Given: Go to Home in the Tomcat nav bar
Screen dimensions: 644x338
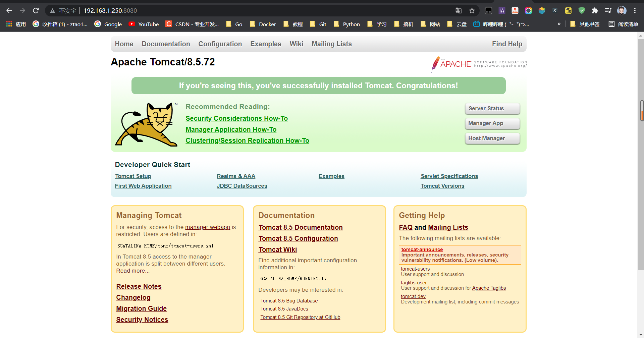Looking at the screenshot, I should [124, 44].
